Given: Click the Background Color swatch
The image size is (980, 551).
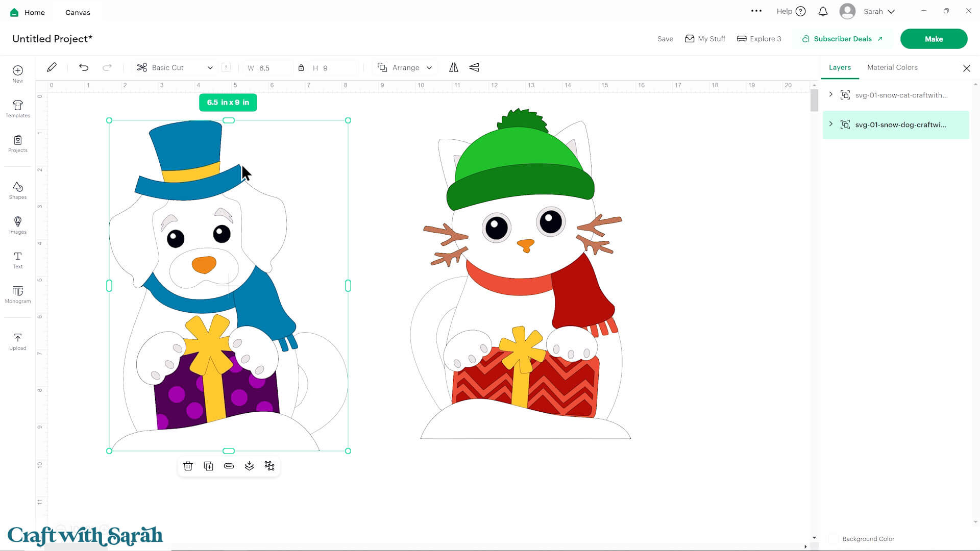Looking at the screenshot, I should (834, 539).
